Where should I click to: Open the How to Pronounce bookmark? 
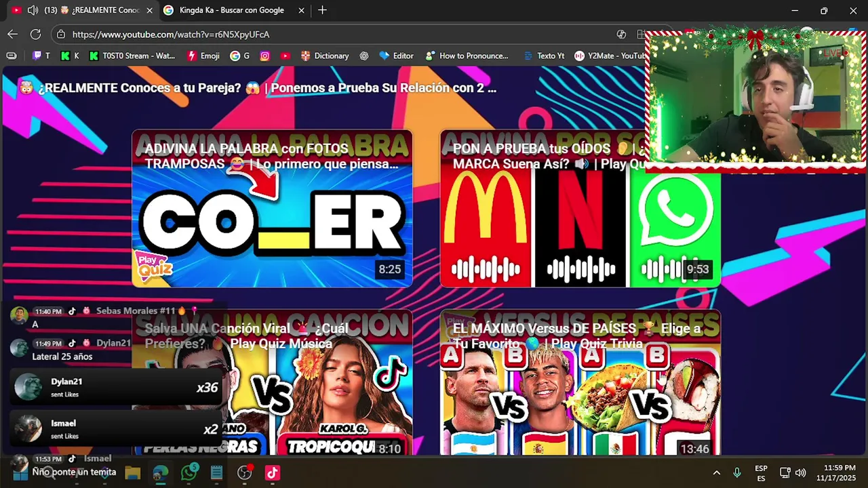coord(467,56)
